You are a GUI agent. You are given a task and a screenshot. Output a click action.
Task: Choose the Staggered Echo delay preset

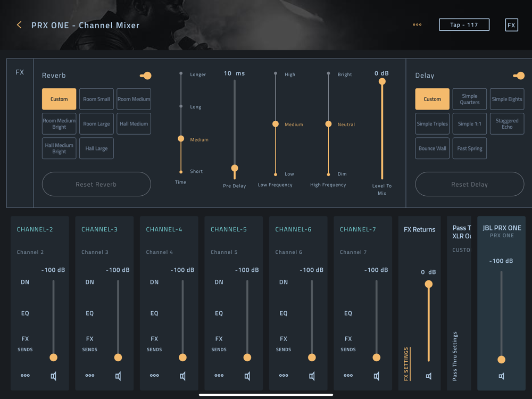pyautogui.click(x=507, y=124)
